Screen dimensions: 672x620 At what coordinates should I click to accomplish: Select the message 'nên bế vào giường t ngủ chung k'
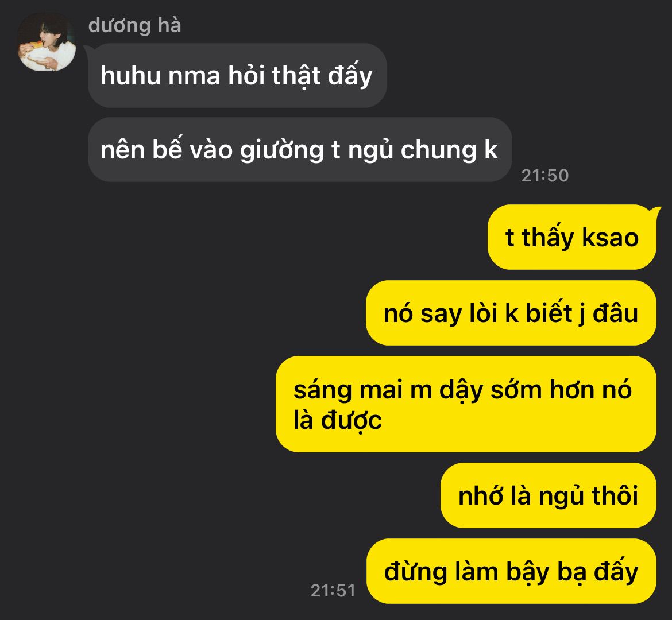point(300,149)
